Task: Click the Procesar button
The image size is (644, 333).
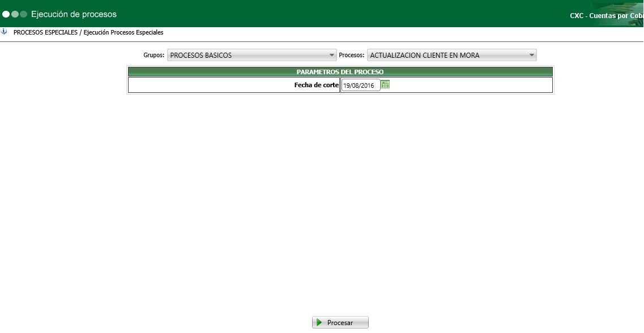Action: pos(340,322)
